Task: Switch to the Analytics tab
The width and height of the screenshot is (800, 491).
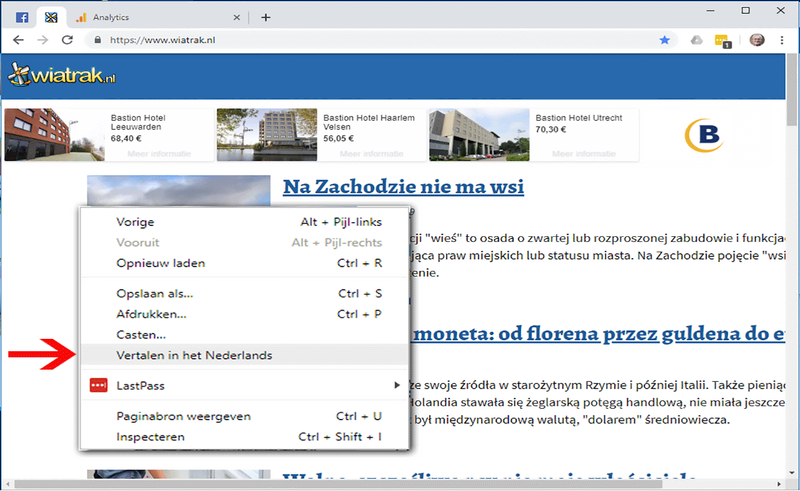Action: [150, 17]
